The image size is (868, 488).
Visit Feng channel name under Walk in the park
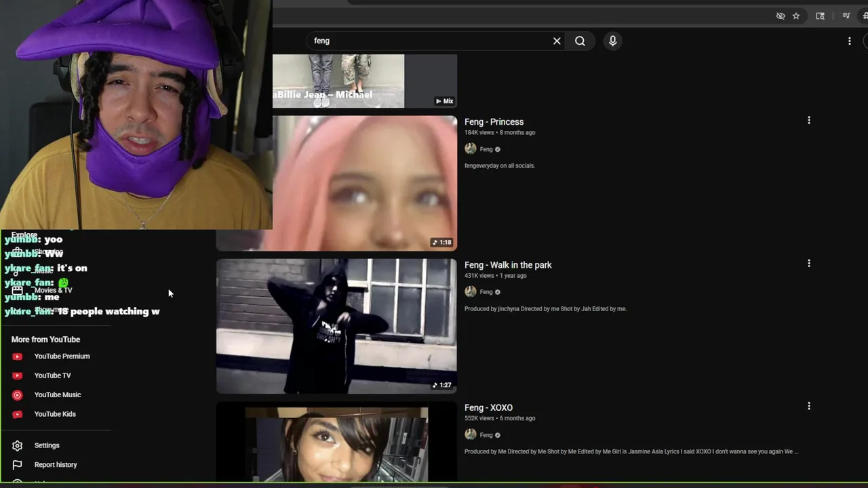(486, 292)
